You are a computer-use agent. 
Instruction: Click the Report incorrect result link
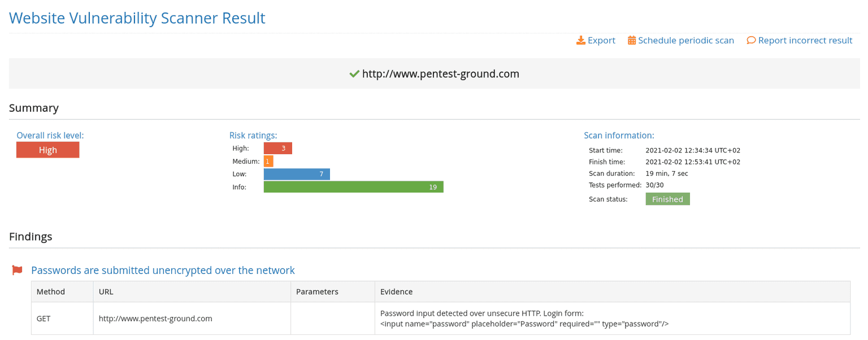805,40
